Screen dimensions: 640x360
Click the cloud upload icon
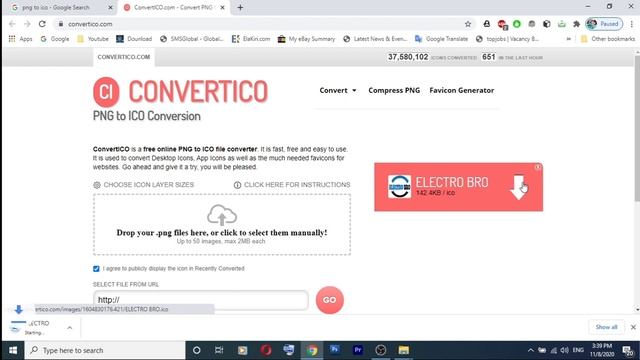point(222,215)
